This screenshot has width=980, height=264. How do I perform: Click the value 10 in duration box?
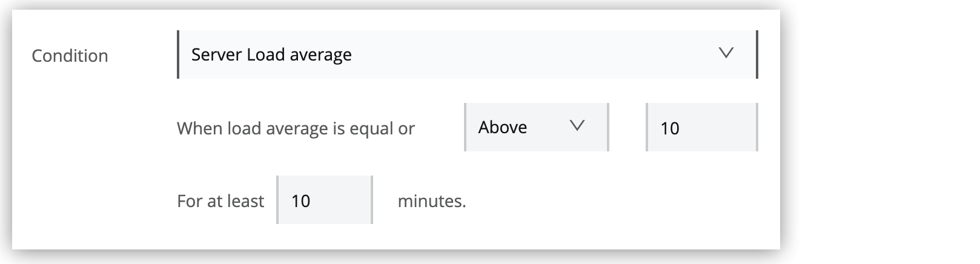[x=300, y=201]
